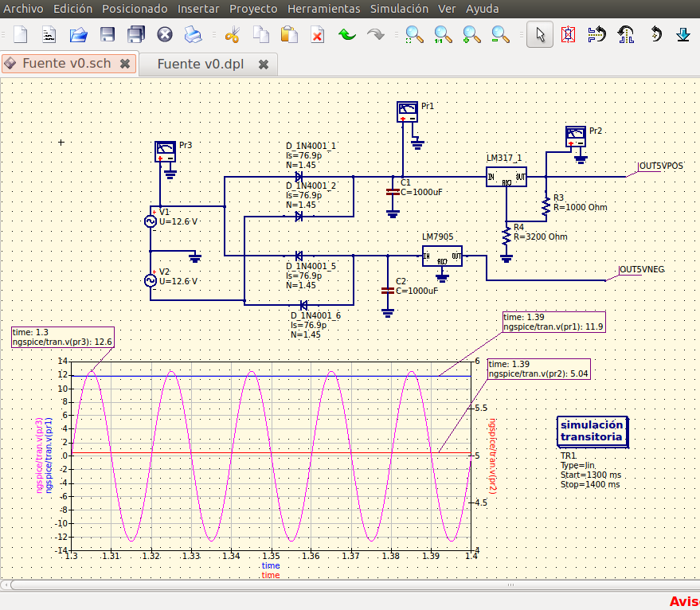The image size is (700, 610).
Task: Open the Posicionado menu
Action: 135,9
